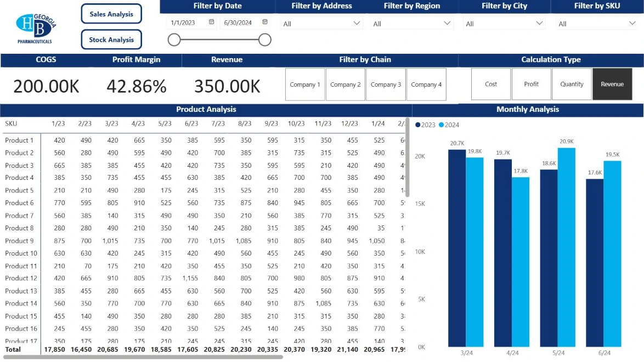Click the Total row value 21,140
The image size is (644, 362).
(x=347, y=350)
